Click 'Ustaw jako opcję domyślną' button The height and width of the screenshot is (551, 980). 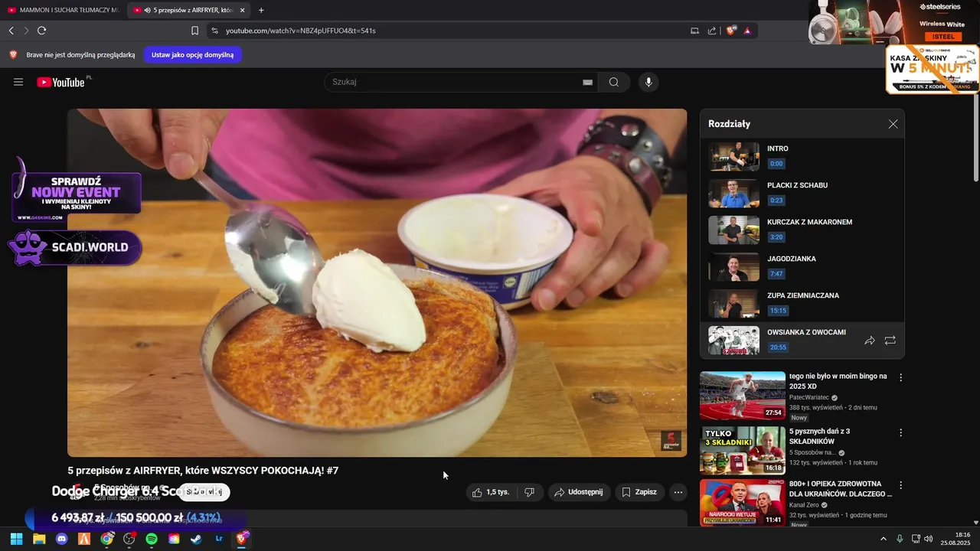coord(192,54)
